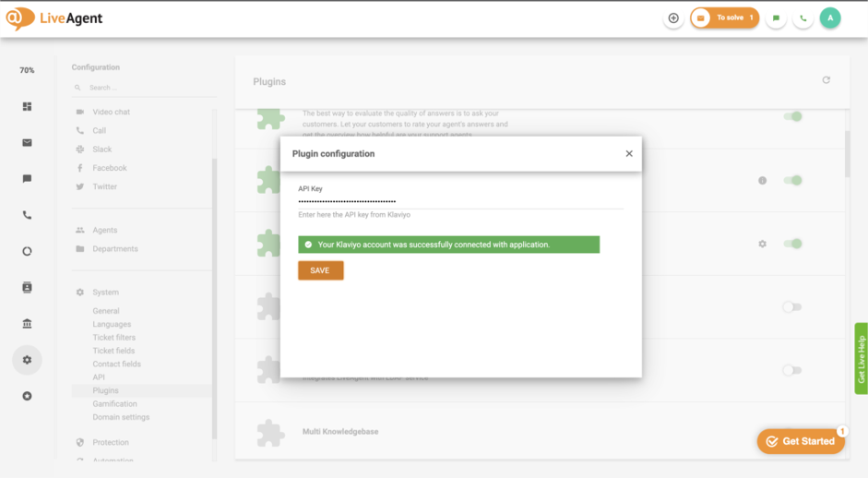Open dashboard grid icon in left rail
The width and height of the screenshot is (868, 478).
tap(27, 106)
